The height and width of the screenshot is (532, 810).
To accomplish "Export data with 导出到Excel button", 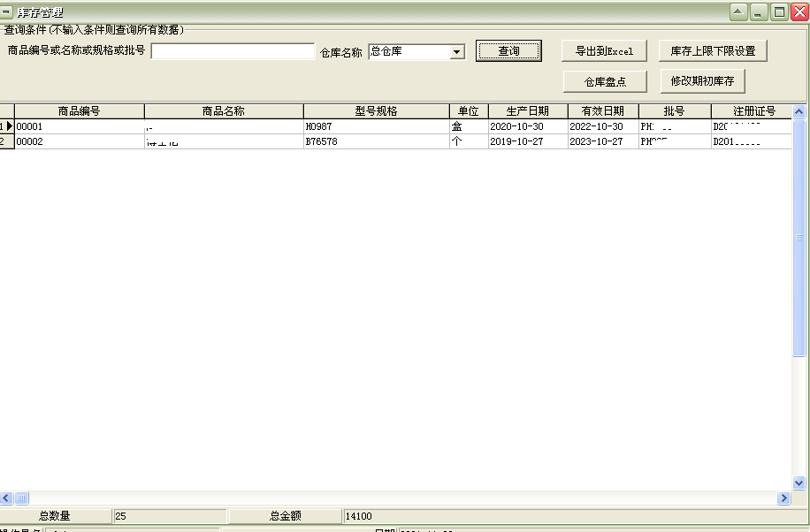I will click(x=604, y=50).
